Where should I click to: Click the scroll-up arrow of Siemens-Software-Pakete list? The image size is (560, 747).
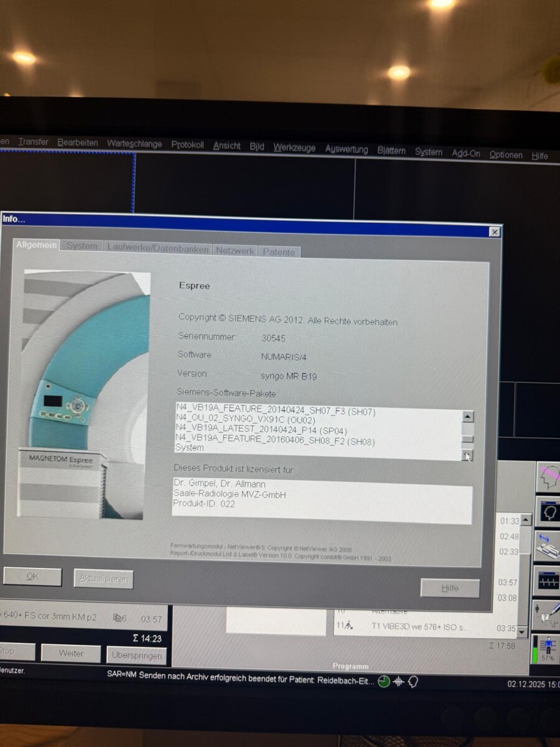(x=467, y=416)
